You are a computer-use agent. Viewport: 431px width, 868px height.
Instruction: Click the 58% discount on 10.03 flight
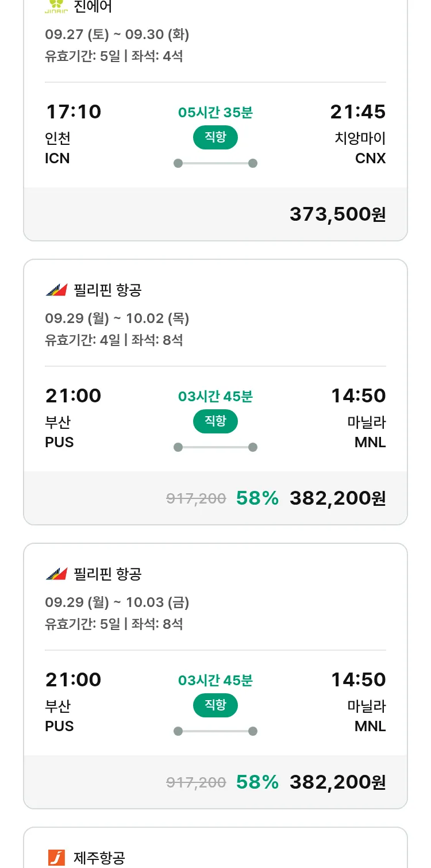tap(257, 782)
